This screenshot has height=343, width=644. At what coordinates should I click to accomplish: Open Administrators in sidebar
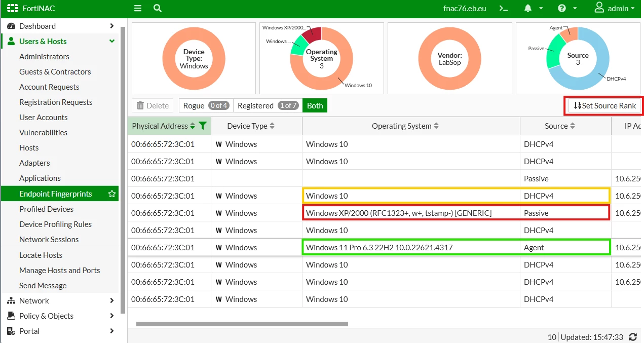point(44,57)
